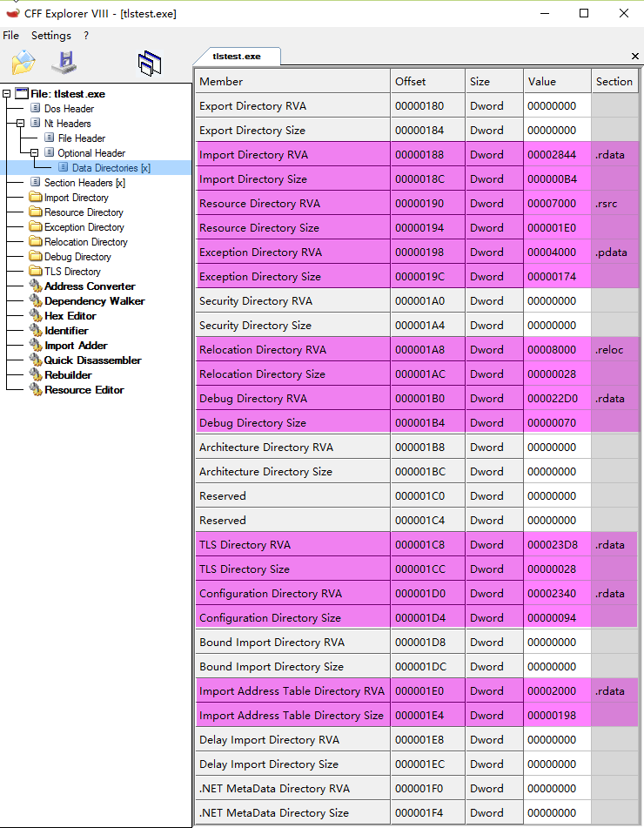Click the Relocation Directory Size value 00000028

coord(558,374)
